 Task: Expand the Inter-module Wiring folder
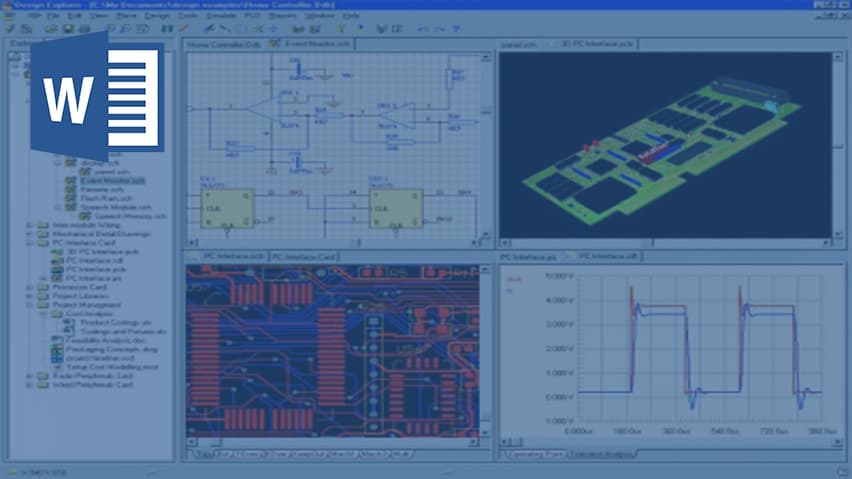(29, 225)
